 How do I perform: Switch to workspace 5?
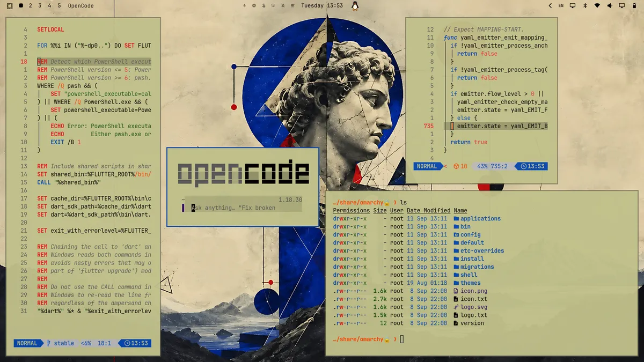point(59,5)
